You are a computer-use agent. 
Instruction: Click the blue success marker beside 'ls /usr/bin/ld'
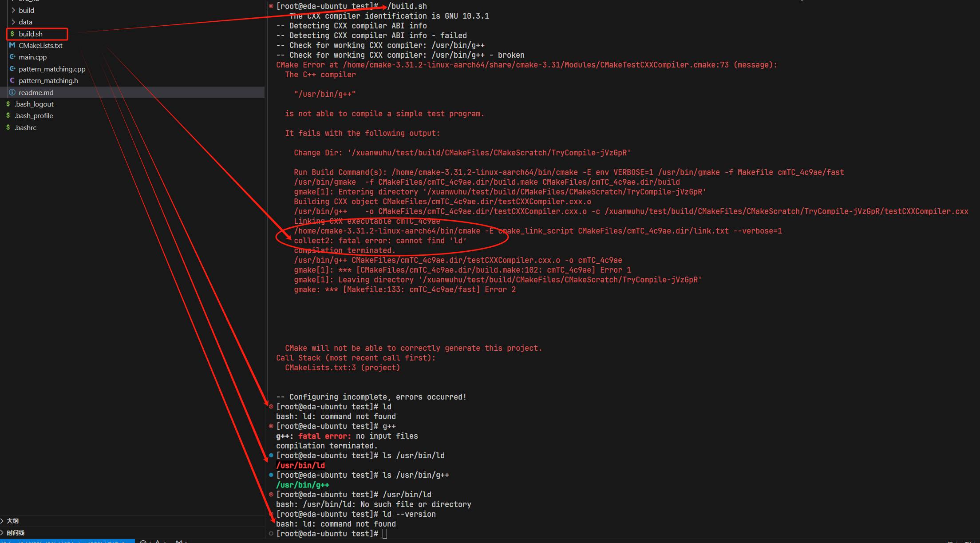point(271,456)
